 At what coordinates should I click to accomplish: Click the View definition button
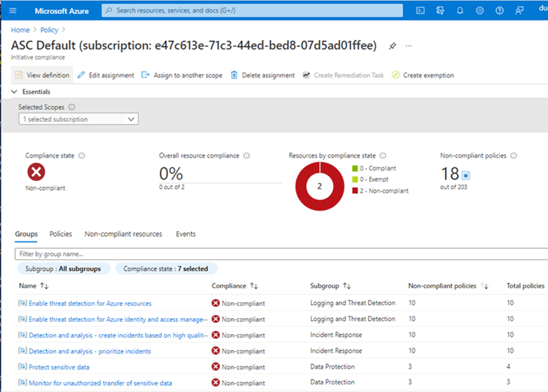click(x=42, y=75)
